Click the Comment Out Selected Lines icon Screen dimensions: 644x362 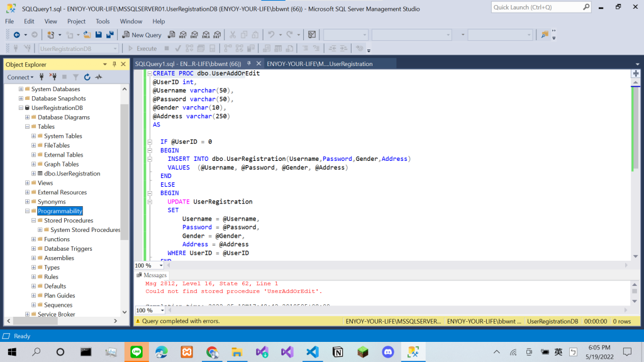305,48
